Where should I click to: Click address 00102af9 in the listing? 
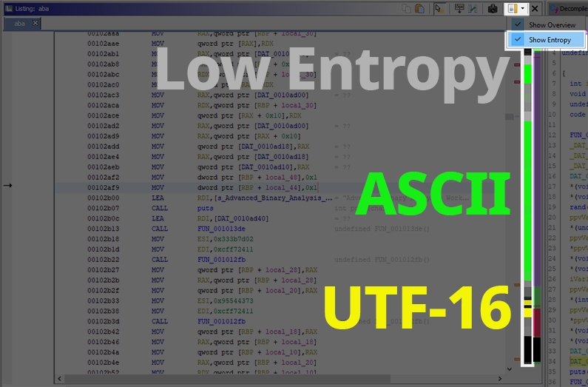(x=103, y=187)
